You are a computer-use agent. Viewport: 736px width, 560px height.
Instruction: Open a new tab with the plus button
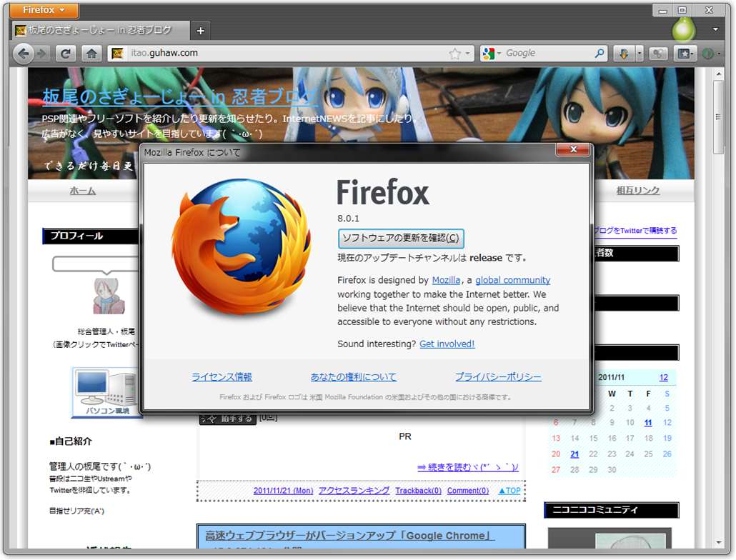coord(200,31)
